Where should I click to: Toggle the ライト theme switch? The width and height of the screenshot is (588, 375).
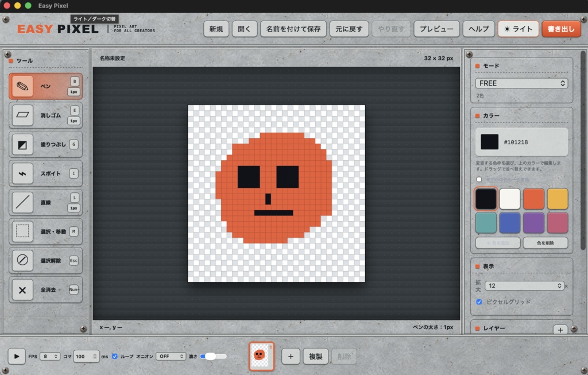(x=519, y=29)
